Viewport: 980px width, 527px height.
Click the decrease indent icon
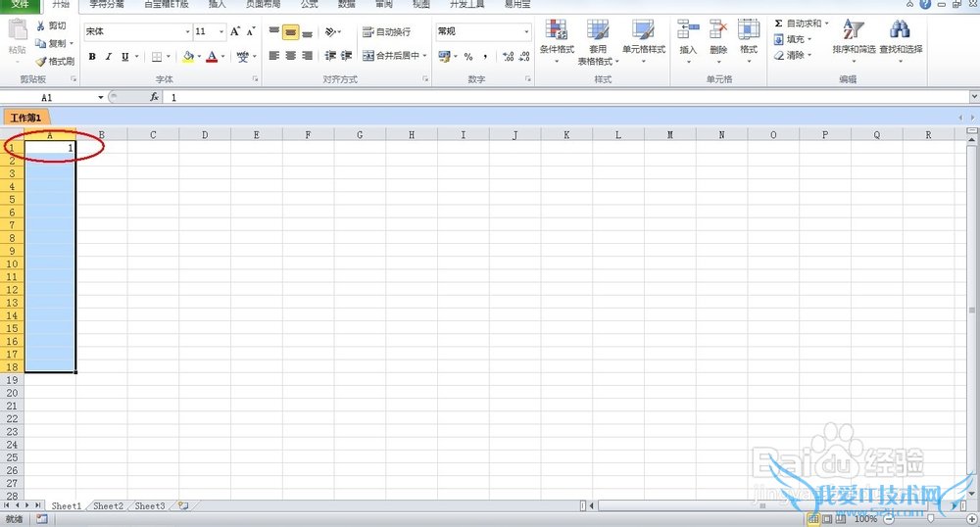point(330,56)
